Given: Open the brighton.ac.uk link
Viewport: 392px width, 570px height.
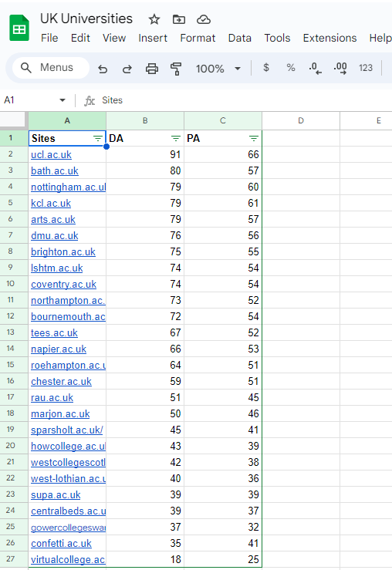Looking at the screenshot, I should pyautogui.click(x=63, y=252).
